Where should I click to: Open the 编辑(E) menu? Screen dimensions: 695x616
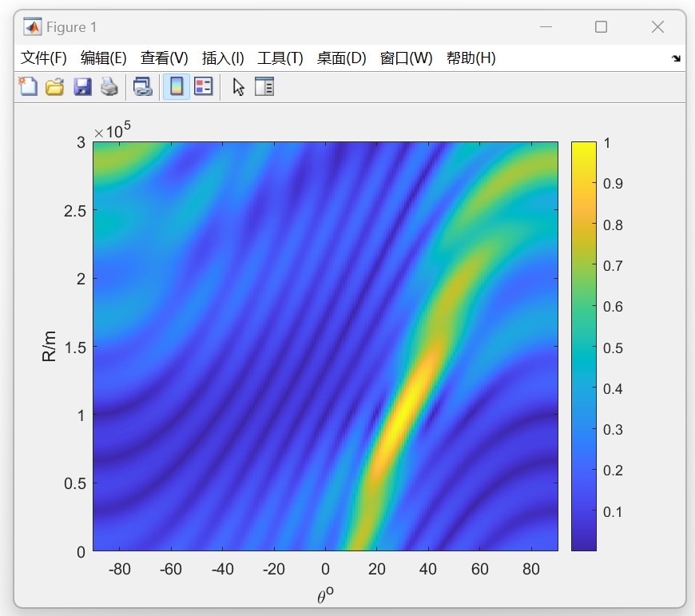click(x=104, y=58)
